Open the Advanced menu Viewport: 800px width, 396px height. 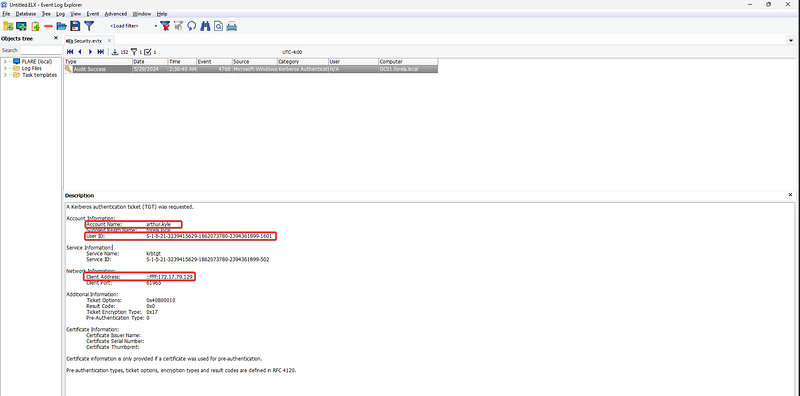tap(116, 14)
